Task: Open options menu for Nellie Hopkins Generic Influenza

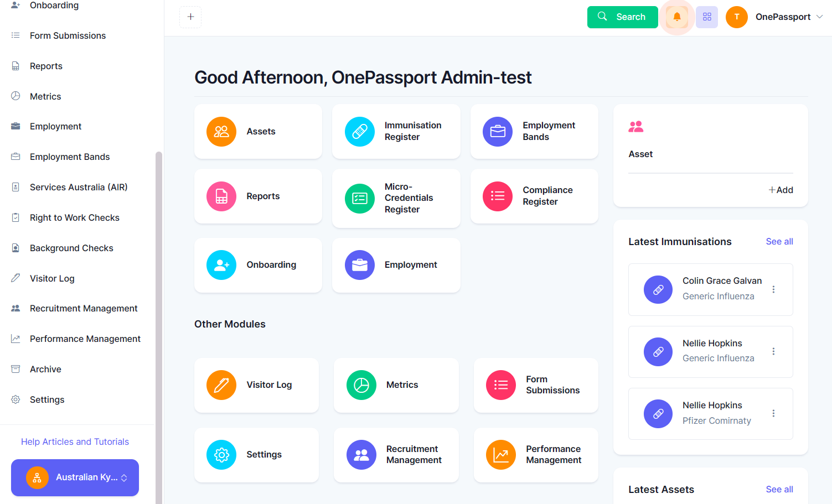Action: [773, 351]
